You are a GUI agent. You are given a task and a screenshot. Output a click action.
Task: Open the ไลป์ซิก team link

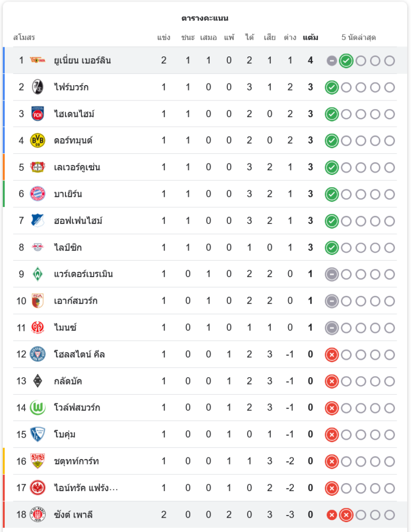tap(68, 247)
